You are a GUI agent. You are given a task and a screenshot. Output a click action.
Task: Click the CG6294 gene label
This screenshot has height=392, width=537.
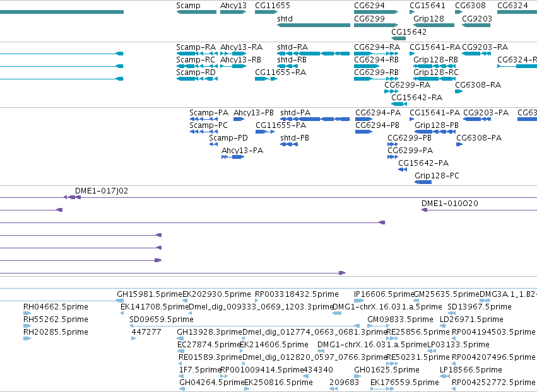(369, 6)
